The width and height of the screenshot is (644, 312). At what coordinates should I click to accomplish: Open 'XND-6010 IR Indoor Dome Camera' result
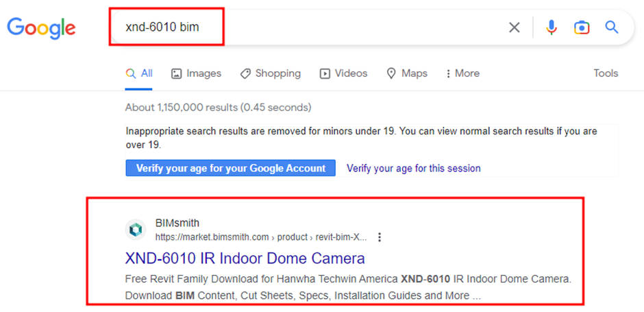pos(245,259)
